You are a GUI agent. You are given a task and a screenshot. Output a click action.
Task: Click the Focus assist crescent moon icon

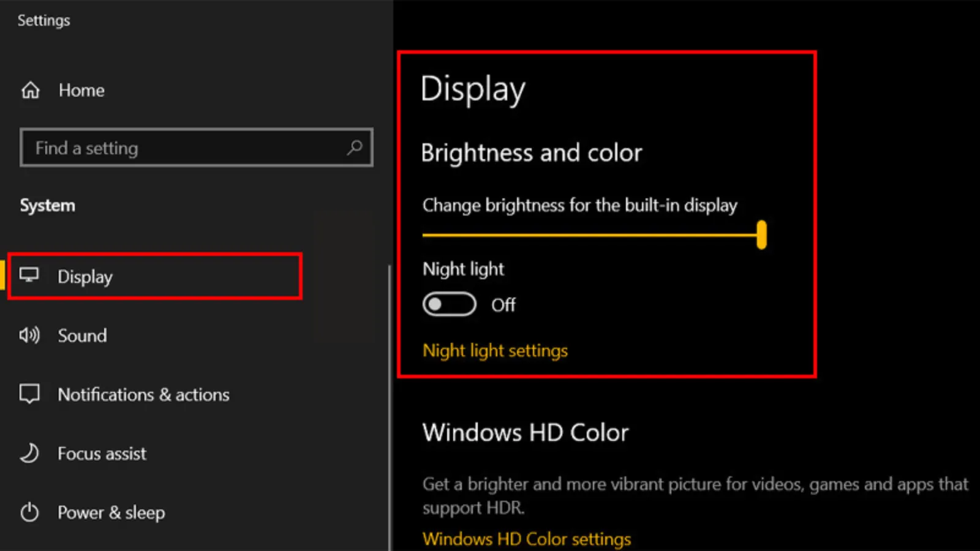[29, 453]
